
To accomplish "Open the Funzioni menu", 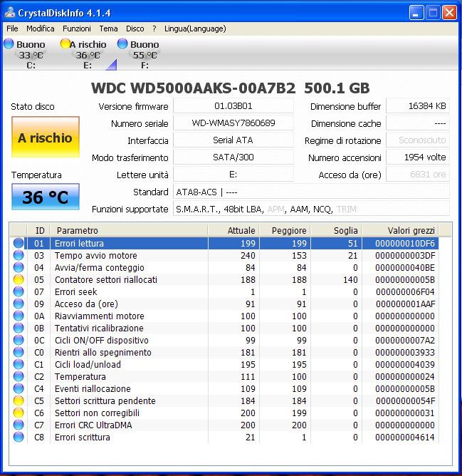I will (x=77, y=29).
